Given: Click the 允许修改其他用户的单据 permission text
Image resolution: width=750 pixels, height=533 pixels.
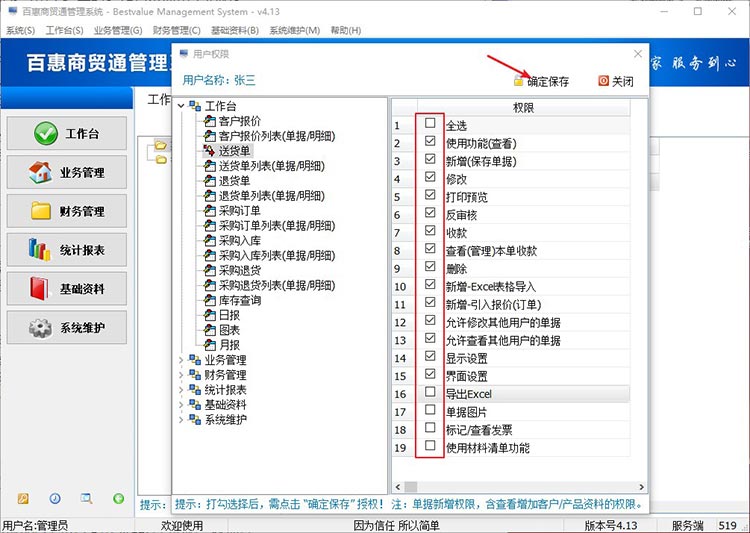Looking at the screenshot, I should point(503,322).
